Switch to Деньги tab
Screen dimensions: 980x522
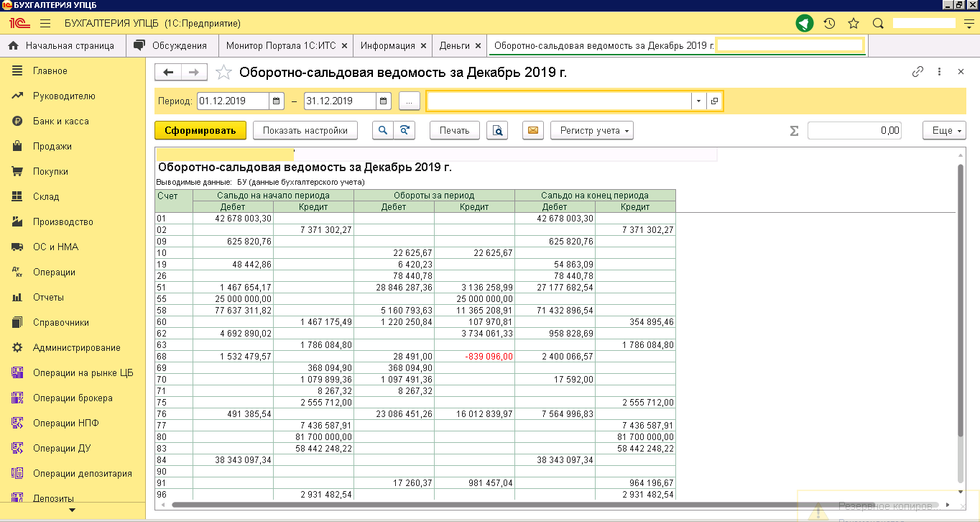(454, 45)
